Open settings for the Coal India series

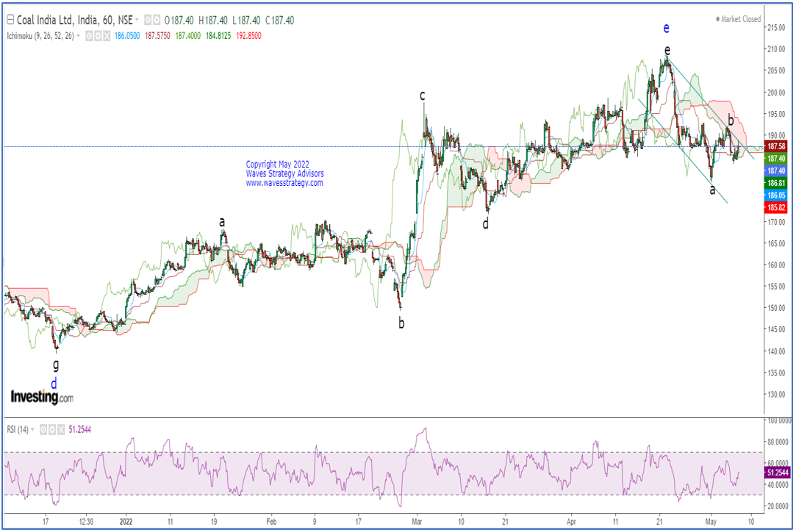(157, 21)
